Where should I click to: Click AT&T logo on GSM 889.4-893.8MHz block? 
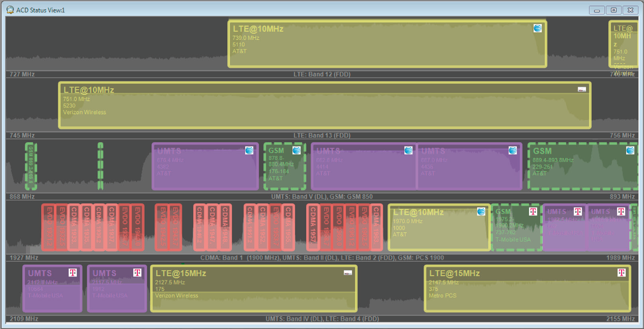[630, 150]
